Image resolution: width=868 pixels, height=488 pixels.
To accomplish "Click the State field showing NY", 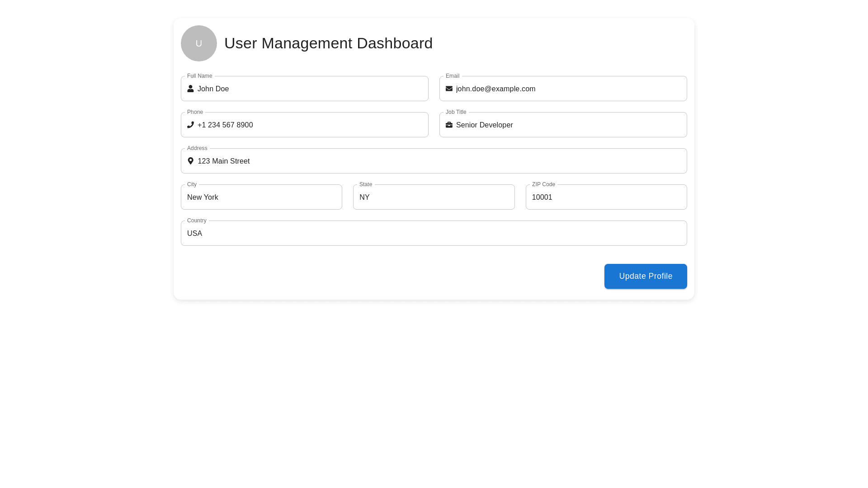I will coord(434,197).
